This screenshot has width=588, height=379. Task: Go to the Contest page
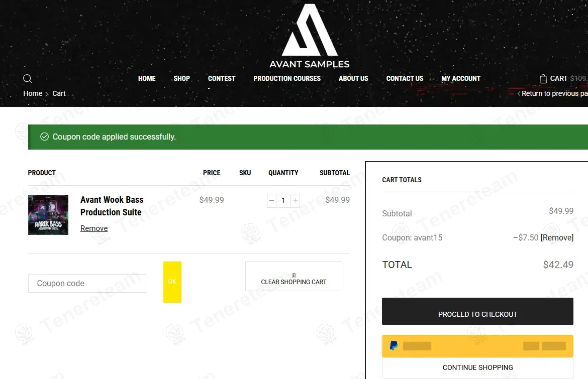[222, 79]
